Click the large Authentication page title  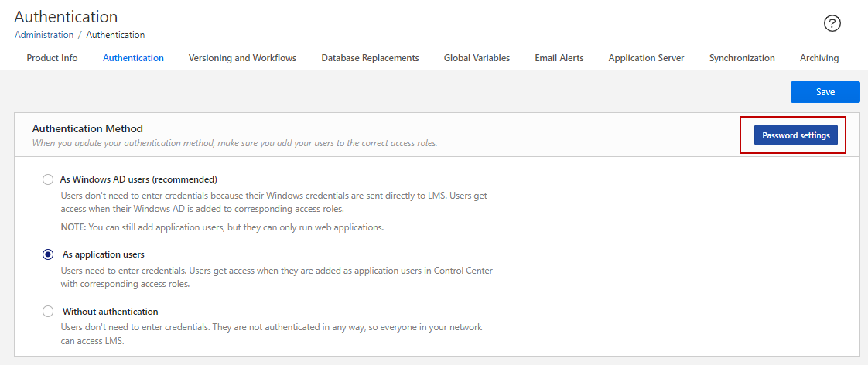(66, 16)
